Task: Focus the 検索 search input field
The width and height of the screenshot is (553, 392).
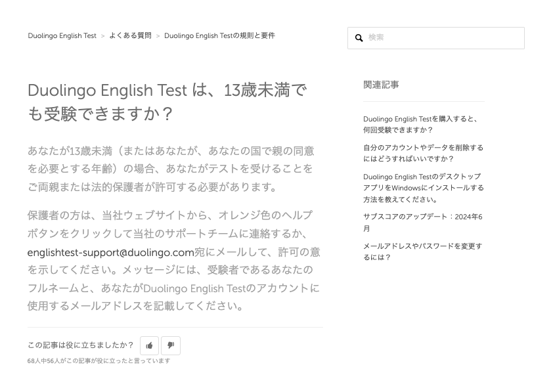Action: [443, 38]
